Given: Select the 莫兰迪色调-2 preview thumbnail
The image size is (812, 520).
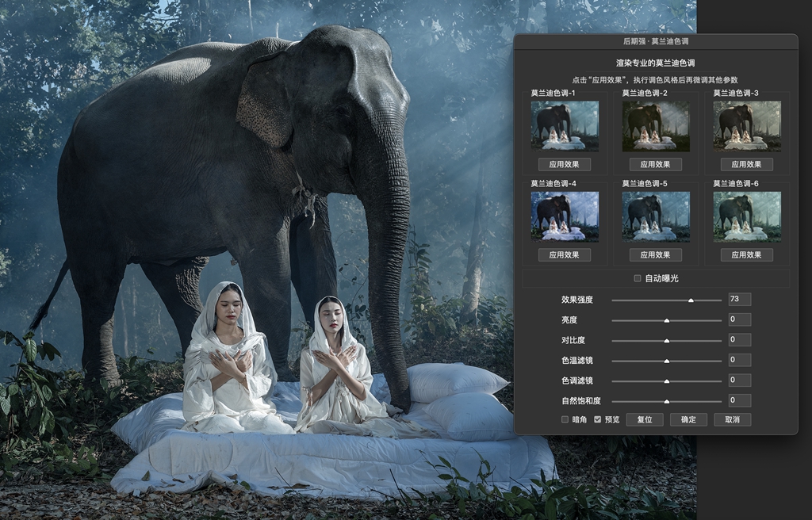Looking at the screenshot, I should (x=655, y=125).
